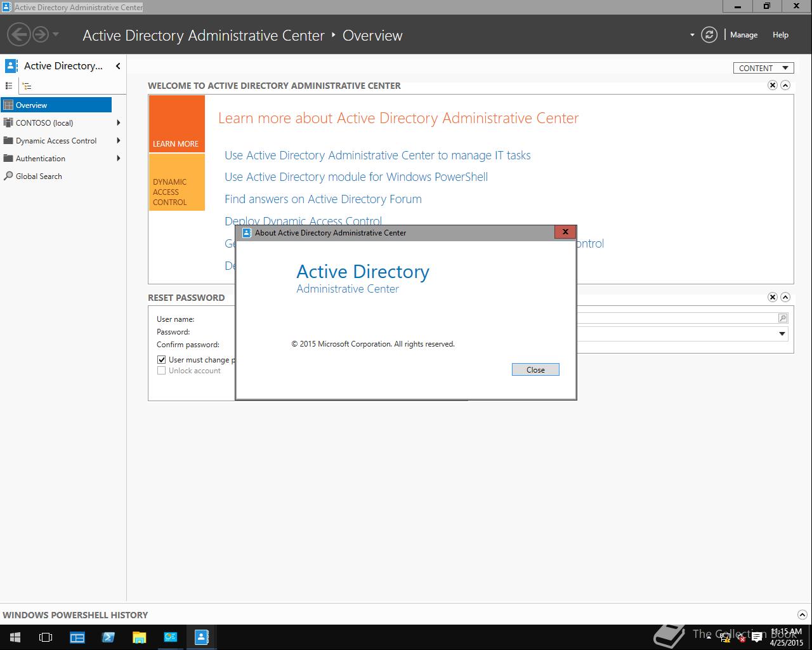Open File Explorer from taskbar
This screenshot has width=812, height=650.
(x=139, y=637)
